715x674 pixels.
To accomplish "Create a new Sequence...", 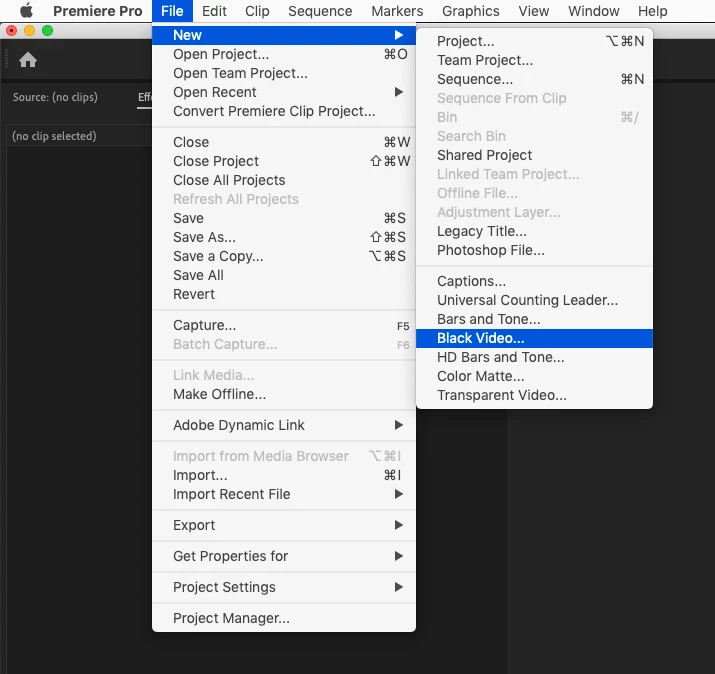I will [x=534, y=79].
